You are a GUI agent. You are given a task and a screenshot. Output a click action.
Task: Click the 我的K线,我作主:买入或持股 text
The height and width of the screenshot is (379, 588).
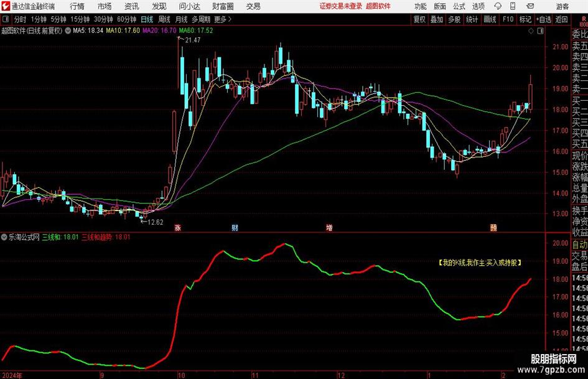click(480, 263)
